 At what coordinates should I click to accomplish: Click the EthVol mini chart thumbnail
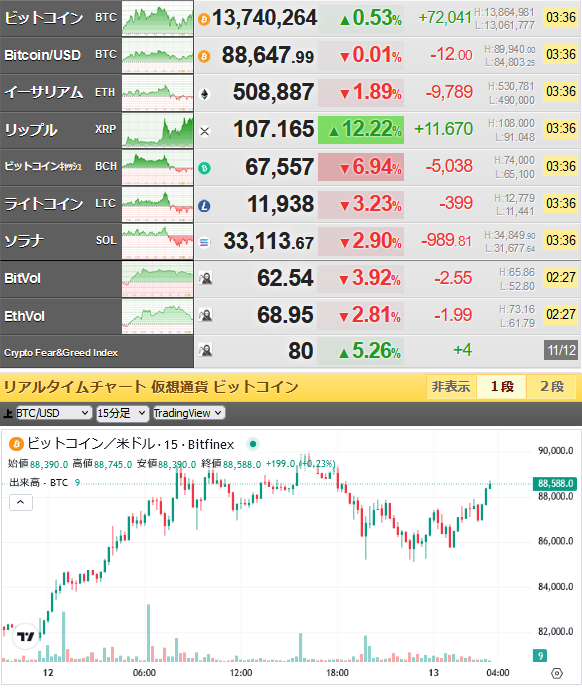[158, 316]
